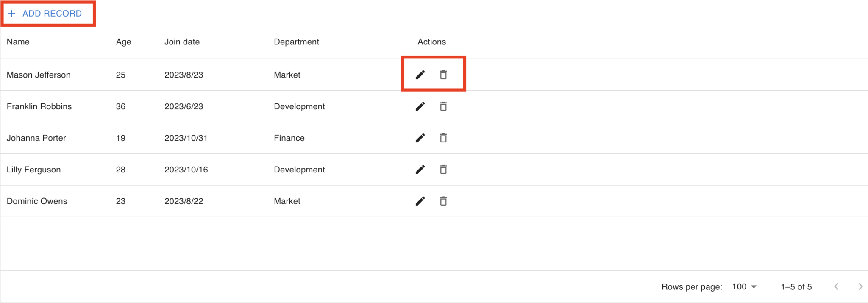Select Johanna Porter's Finance department cell

coord(289,138)
